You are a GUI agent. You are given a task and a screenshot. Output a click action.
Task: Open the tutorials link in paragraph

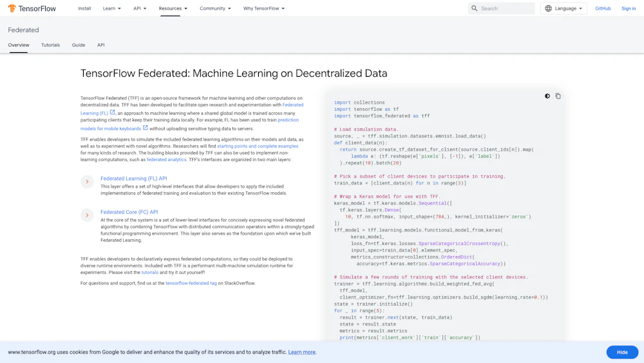149,272
